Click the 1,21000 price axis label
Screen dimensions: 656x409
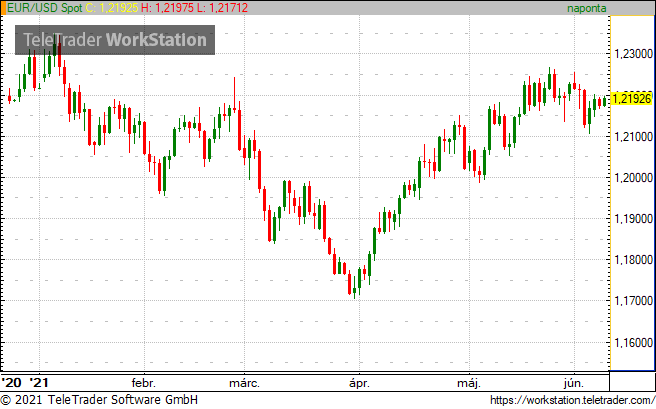(633, 136)
